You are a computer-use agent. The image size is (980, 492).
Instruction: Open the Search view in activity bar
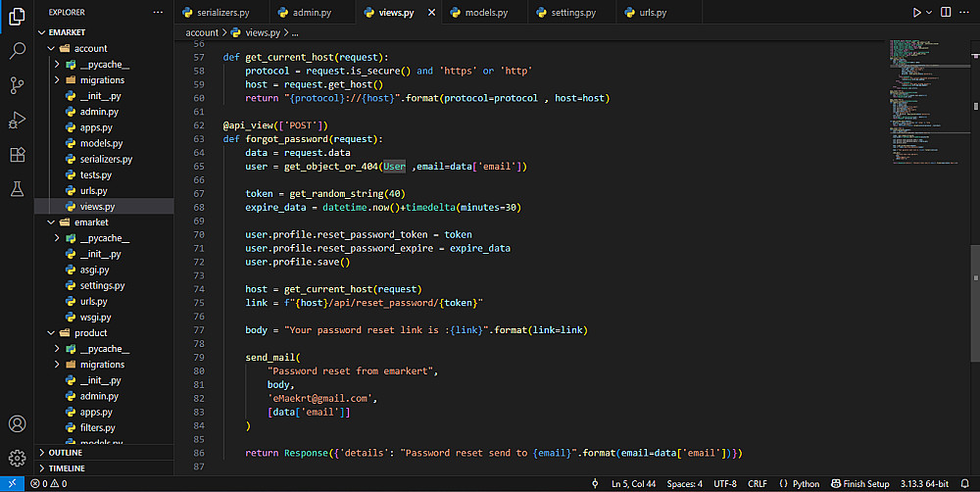coord(17,51)
